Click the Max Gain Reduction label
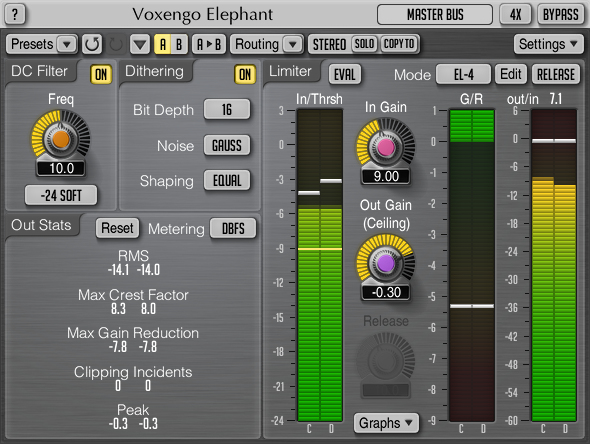Screen dimensions: 590x444 pyautogui.click(x=133, y=333)
